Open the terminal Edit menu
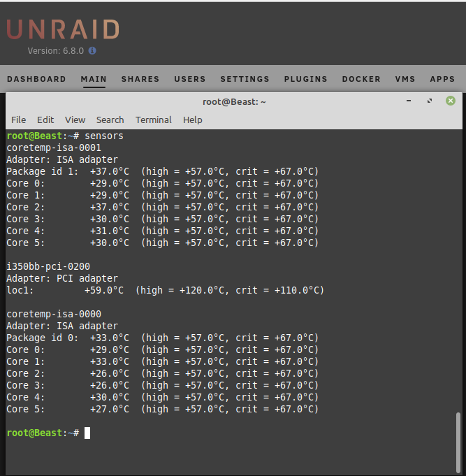Screen dimensions: 466x476 tap(45, 120)
